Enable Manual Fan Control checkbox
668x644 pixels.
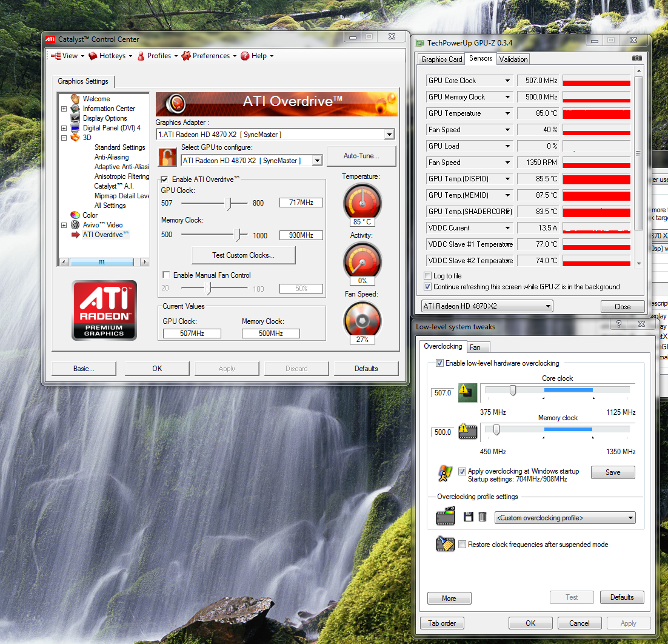[166, 275]
